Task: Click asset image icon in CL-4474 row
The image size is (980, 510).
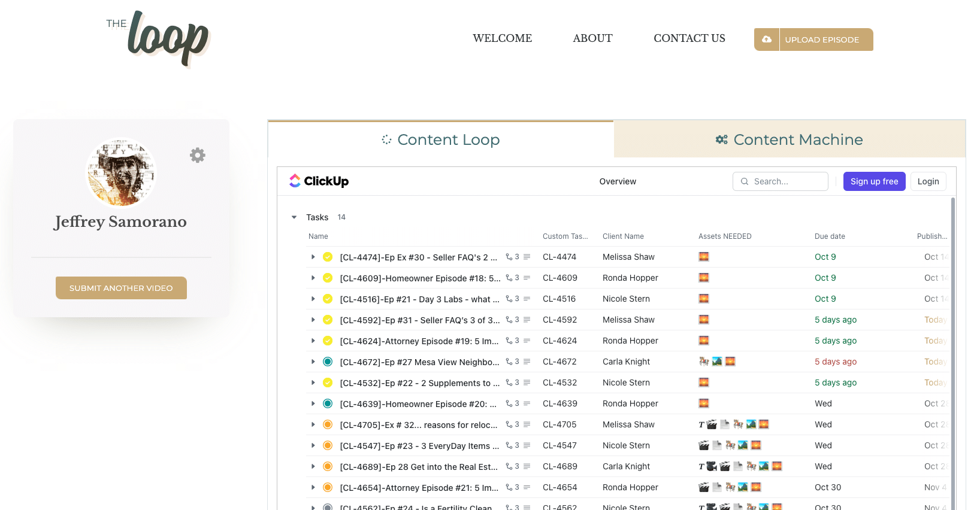Action: click(x=704, y=257)
